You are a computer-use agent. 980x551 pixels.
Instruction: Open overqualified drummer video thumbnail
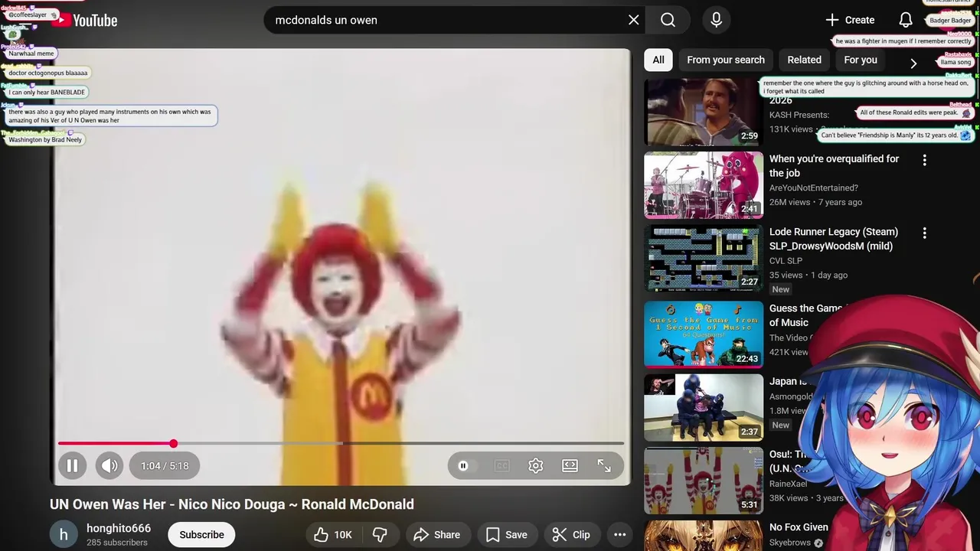coord(704,185)
